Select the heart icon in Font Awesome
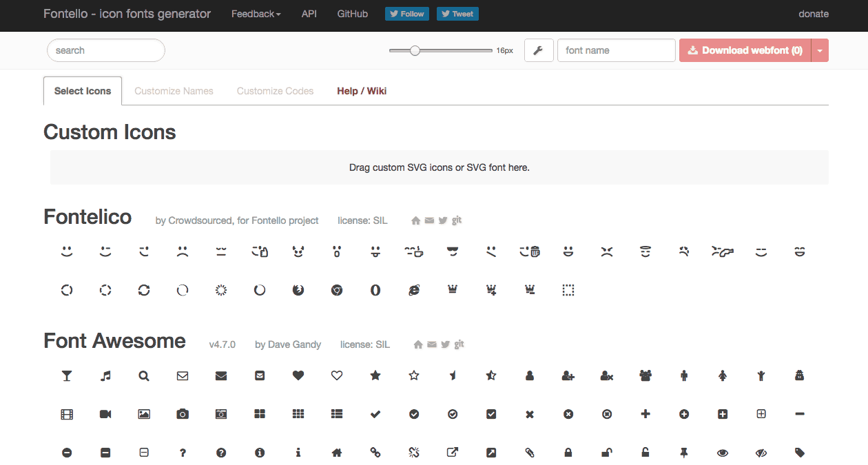The width and height of the screenshot is (868, 465). click(x=298, y=375)
